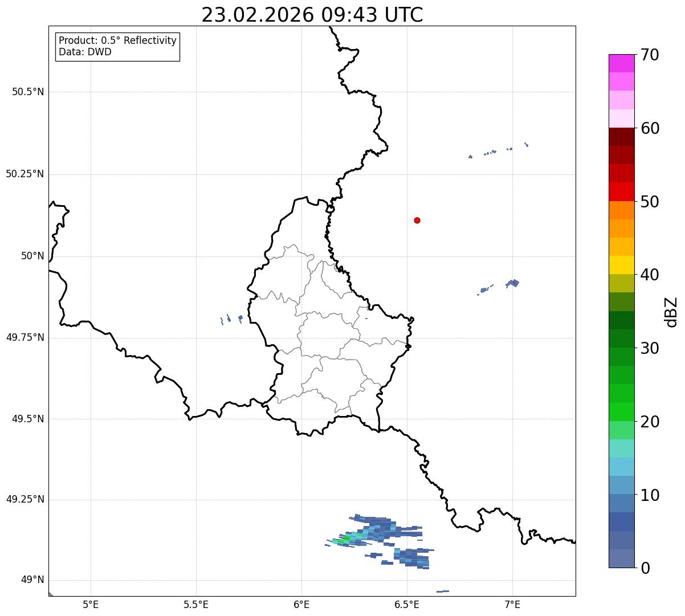The width and height of the screenshot is (685, 616).
Task: Click the bright red colorbar segment below 55
Action: pyautogui.click(x=621, y=191)
